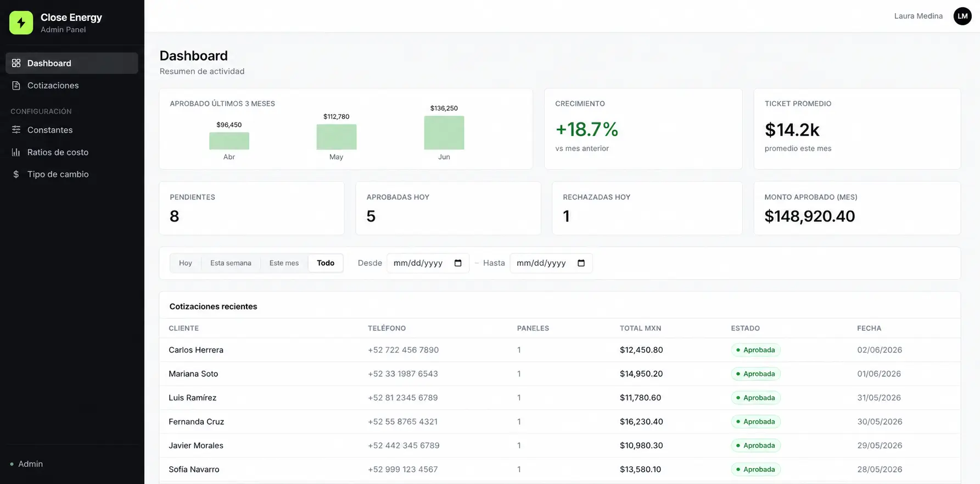Click the total $16,230.40
The image size is (980, 484).
641,422
